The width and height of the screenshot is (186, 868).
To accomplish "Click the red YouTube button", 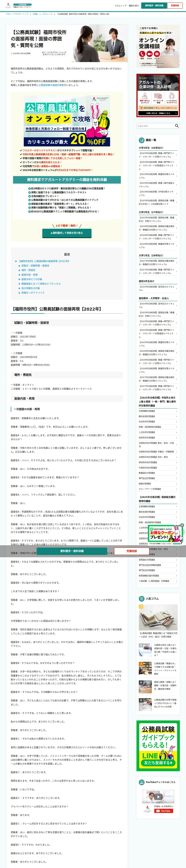I will pos(164,811).
